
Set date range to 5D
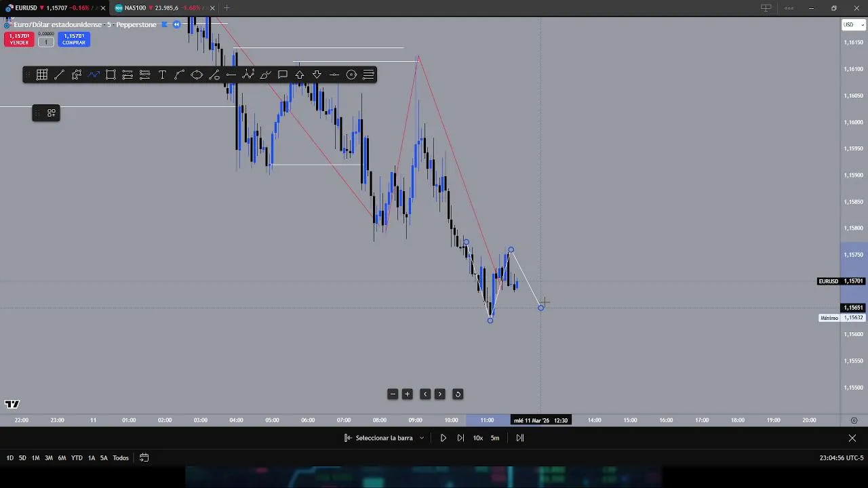[22, 458]
